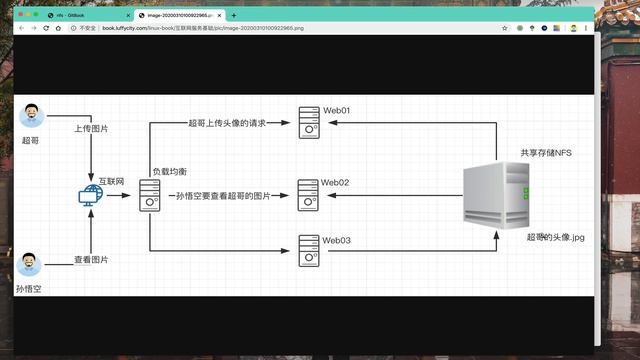Click the 超哥 user avatar in the diagram
Viewport: 640px width, 360px height.
pyautogui.click(x=31, y=116)
